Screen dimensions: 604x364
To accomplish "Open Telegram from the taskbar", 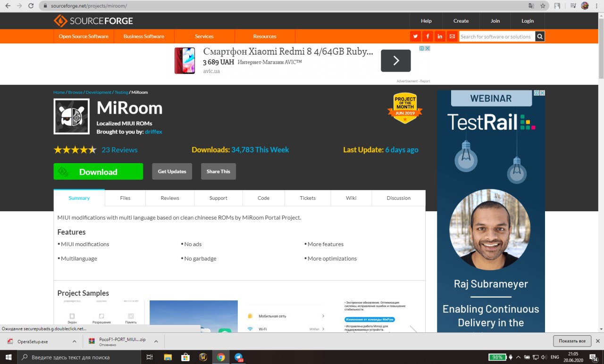I will (x=238, y=357).
